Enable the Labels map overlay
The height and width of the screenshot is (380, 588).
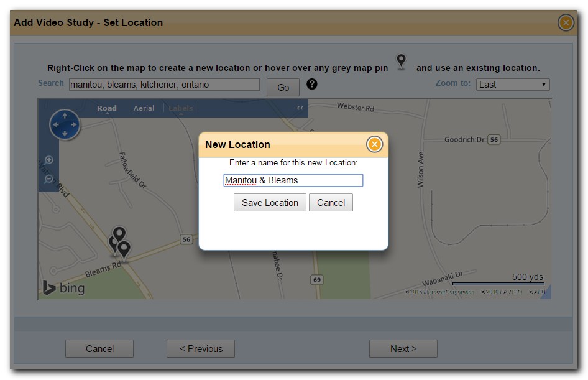181,108
